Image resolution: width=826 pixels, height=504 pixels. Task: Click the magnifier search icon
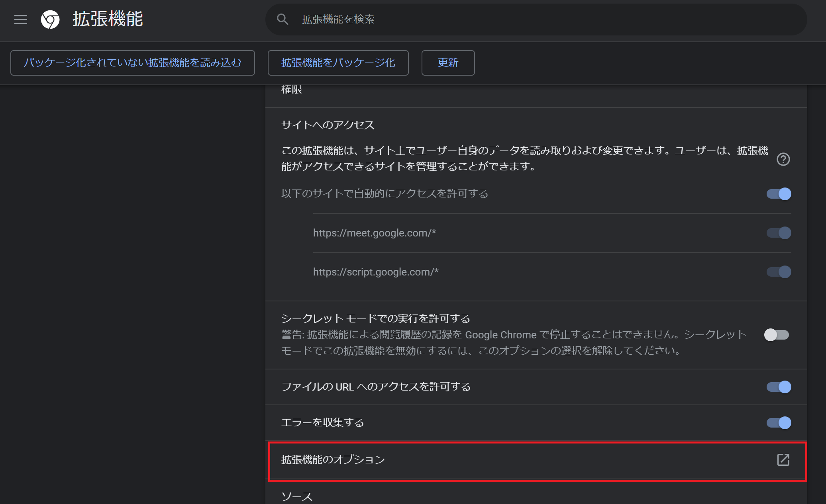283,19
